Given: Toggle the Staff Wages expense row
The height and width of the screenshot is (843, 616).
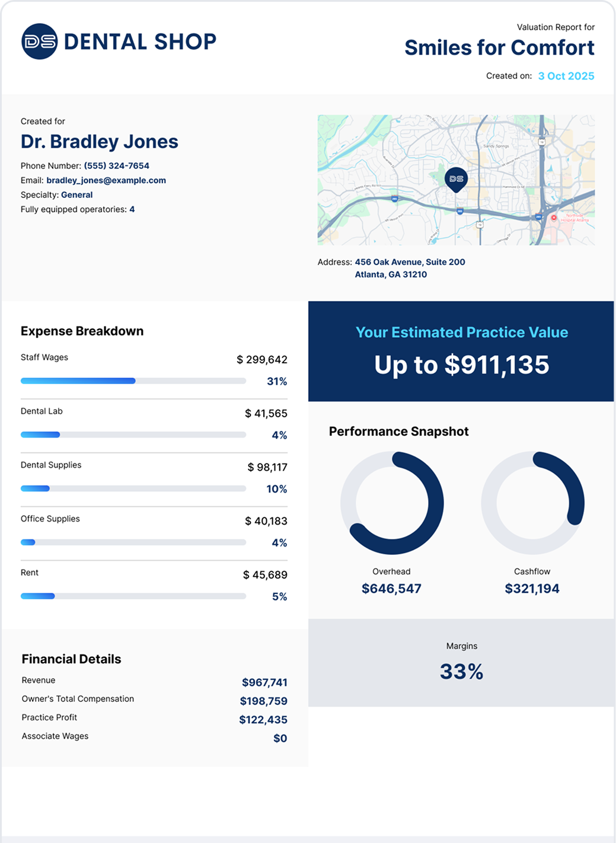Looking at the screenshot, I should click(154, 368).
